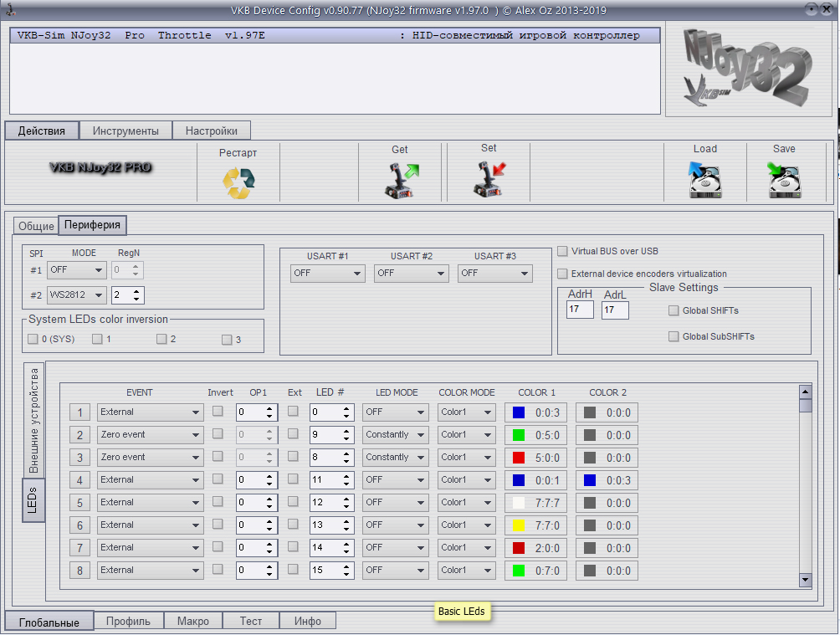Viewport: 840px width, 635px height.
Task: Check the 0 (SYS) color inversion box
Action: [x=33, y=340]
